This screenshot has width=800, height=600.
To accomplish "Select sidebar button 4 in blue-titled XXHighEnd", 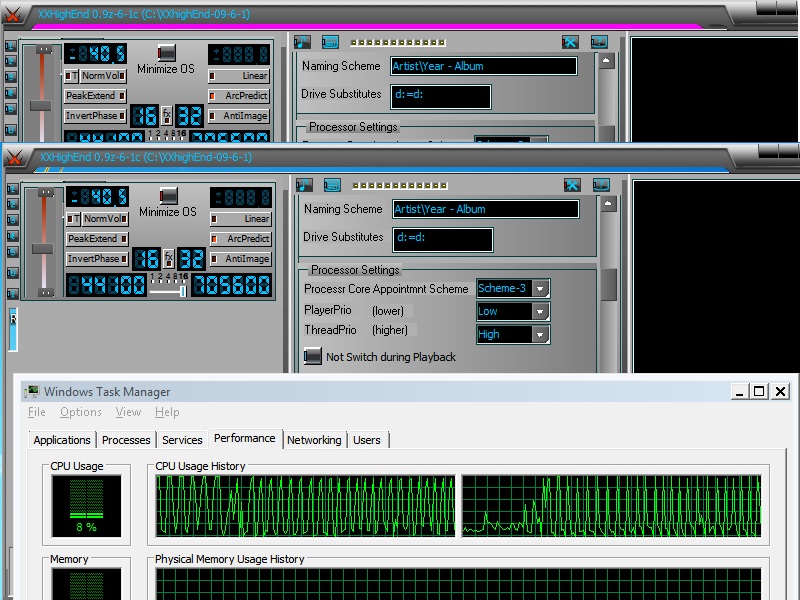I will [13, 236].
